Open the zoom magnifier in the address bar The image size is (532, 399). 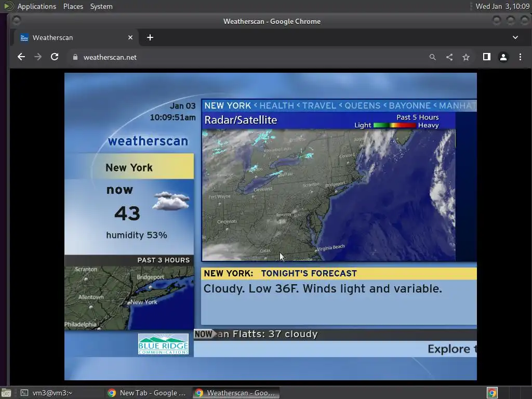432,57
